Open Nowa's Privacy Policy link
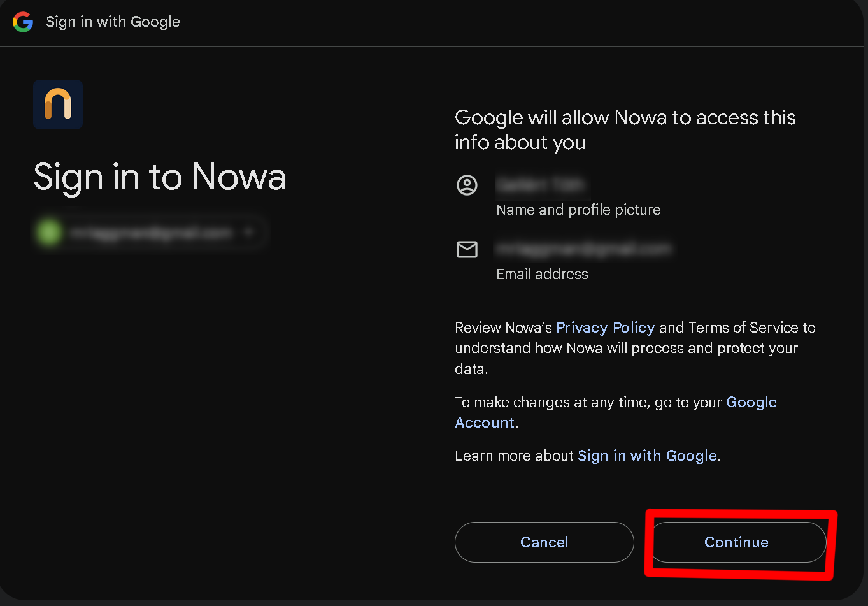Screen dimensions: 868x606 pos(605,328)
